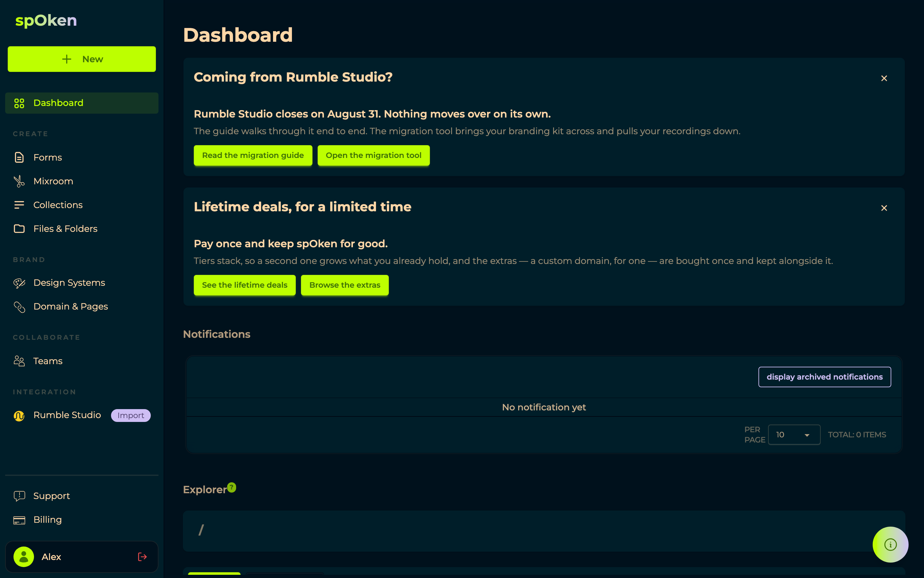Click the Domain & Pages link icon
The width and height of the screenshot is (924, 578).
click(x=19, y=307)
